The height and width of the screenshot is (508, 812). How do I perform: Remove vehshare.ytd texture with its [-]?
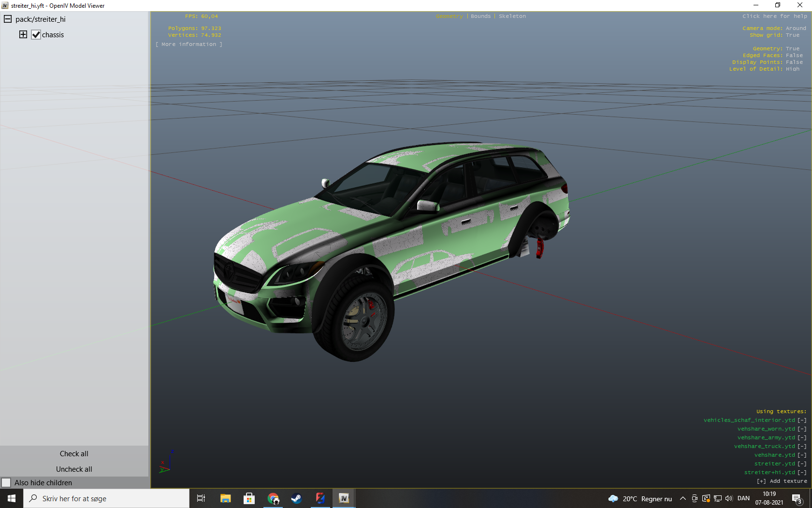point(802,455)
